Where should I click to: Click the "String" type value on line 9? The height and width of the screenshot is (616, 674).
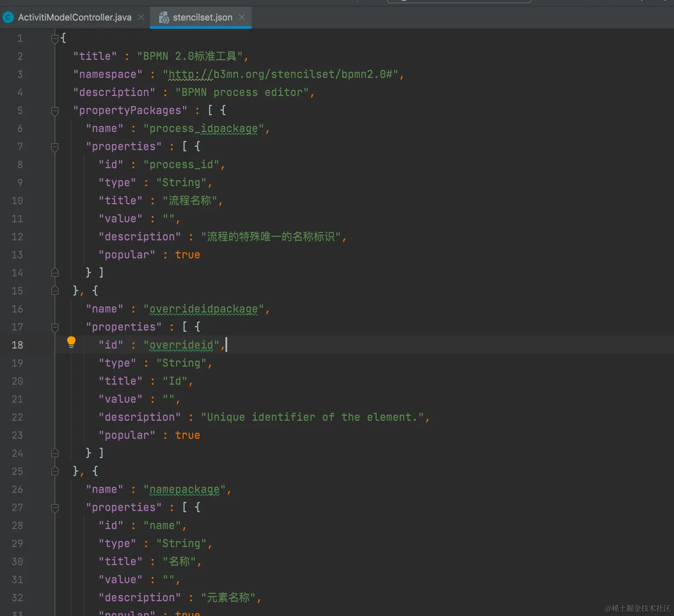pos(181,183)
